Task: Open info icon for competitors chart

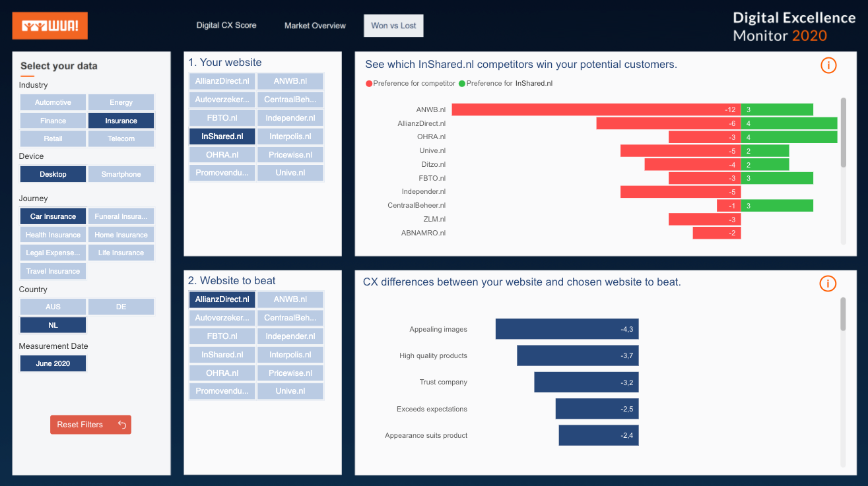Action: (828, 65)
